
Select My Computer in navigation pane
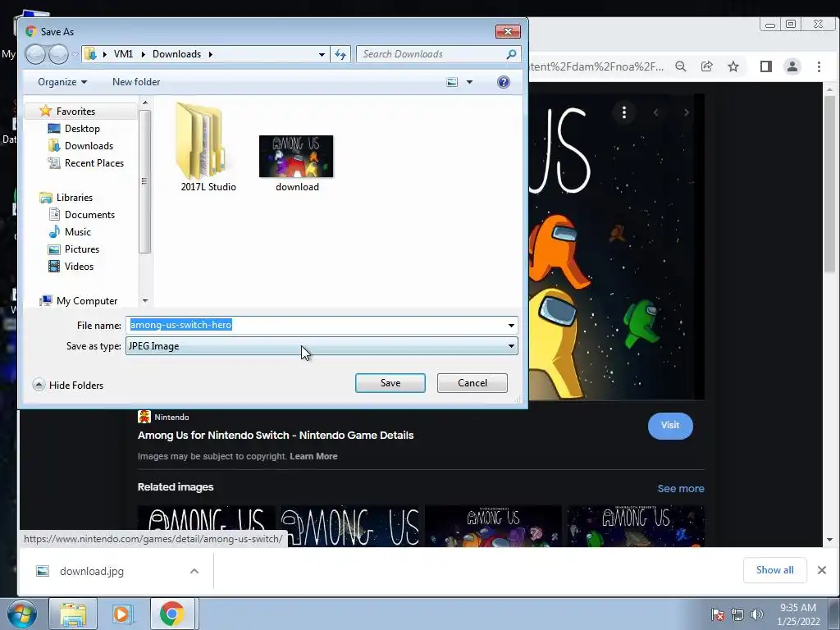(87, 301)
